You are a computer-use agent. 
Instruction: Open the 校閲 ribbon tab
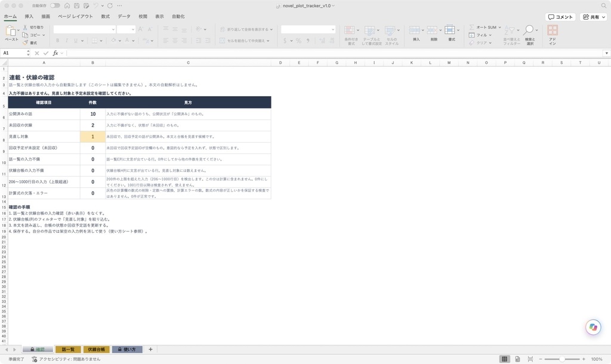coord(143,16)
